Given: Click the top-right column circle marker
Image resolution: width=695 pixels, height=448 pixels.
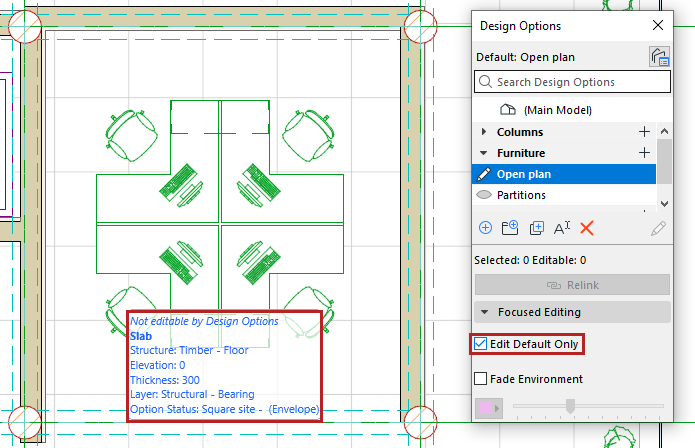Looking at the screenshot, I should (x=420, y=26).
